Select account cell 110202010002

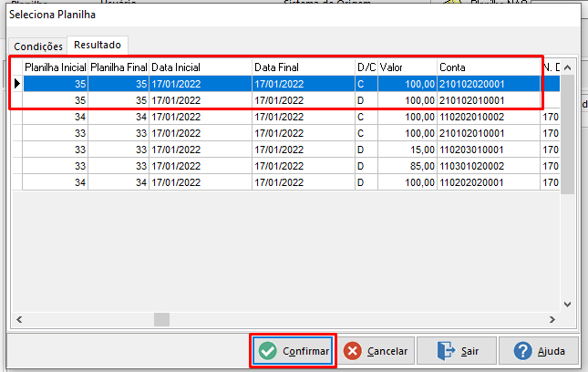point(489,117)
